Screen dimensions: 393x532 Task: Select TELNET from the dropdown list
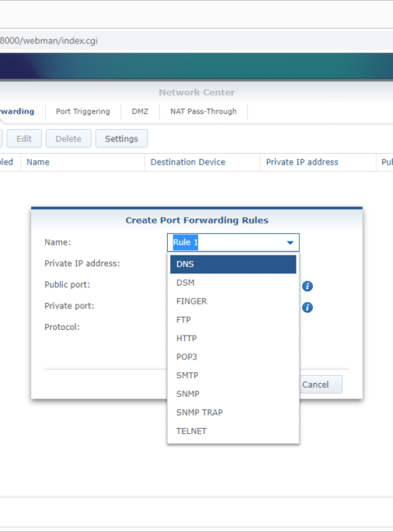click(x=233, y=431)
